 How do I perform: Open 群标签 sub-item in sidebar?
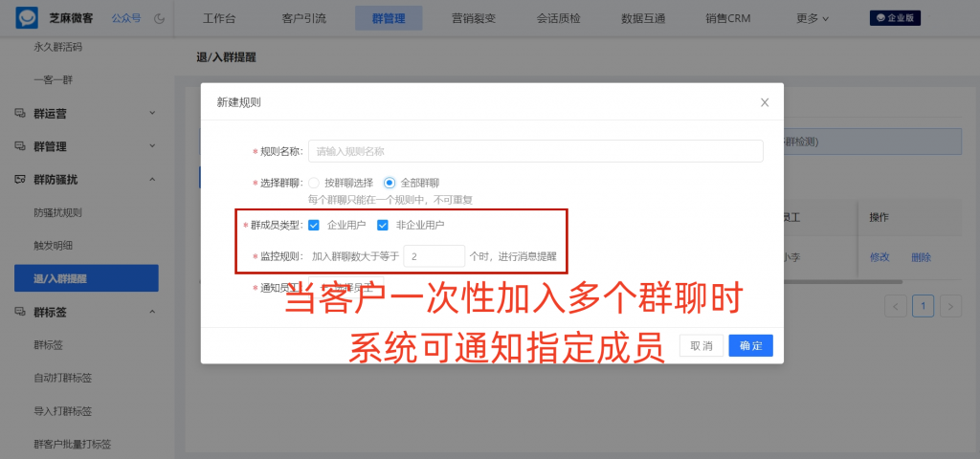[48, 344]
